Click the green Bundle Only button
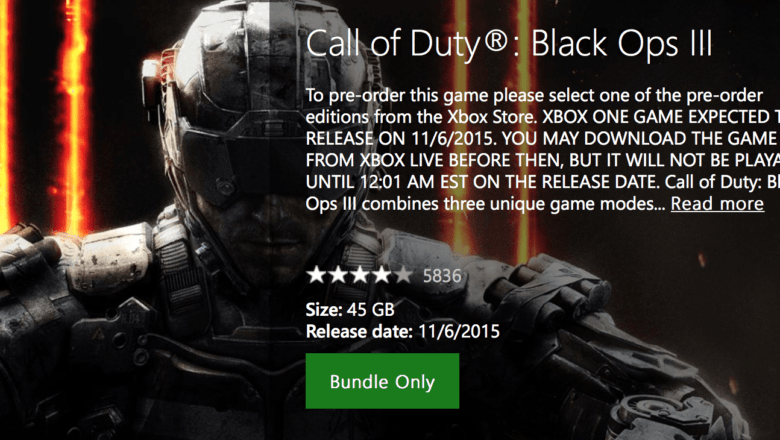The image size is (780, 440). pyautogui.click(x=382, y=381)
